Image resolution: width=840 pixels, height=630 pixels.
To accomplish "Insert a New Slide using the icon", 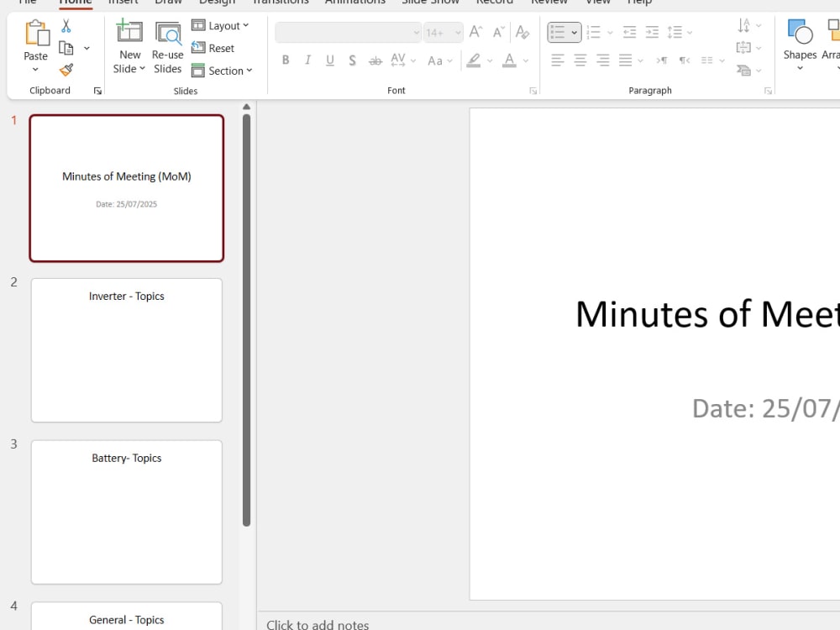I will pos(129,32).
